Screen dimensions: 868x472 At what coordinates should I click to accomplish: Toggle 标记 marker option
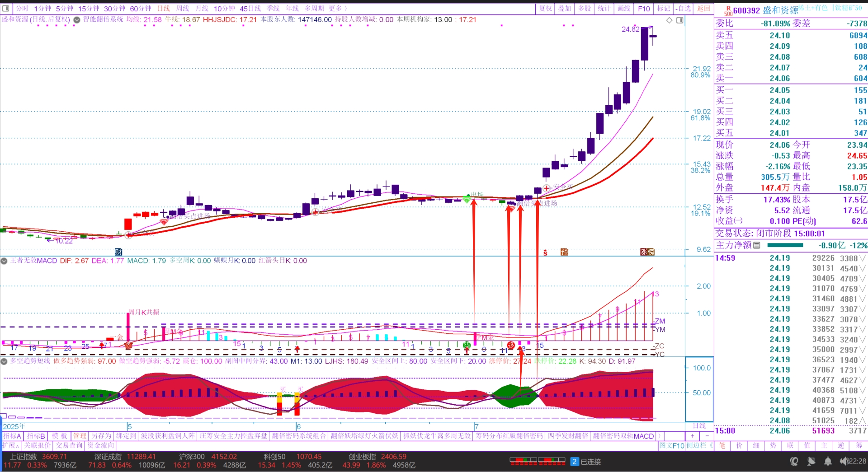664,9
